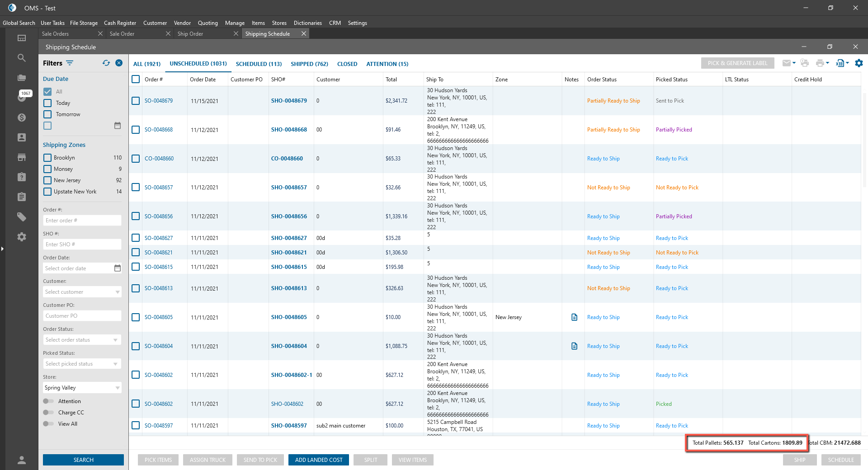Screen dimensions: 868x470
Task: Click the dollar sign icon in the sidebar
Action: (x=22, y=117)
